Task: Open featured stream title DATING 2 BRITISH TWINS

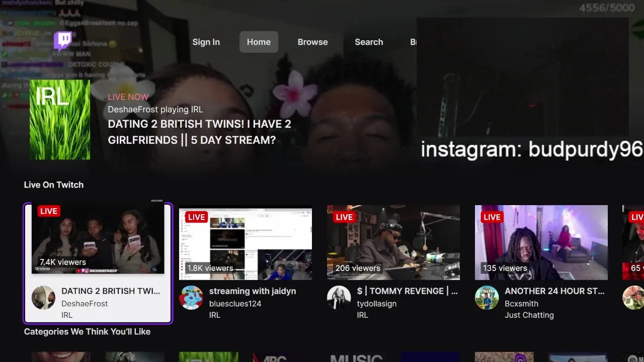Action: [x=200, y=132]
